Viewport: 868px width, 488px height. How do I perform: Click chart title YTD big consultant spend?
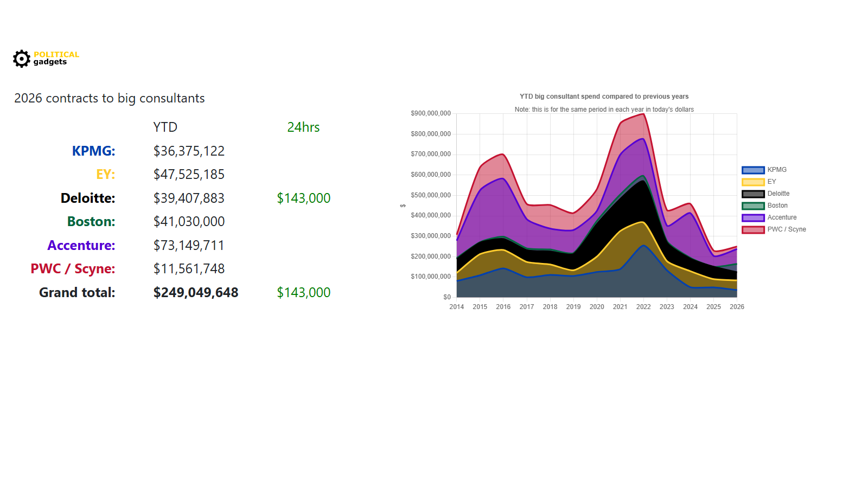604,97
